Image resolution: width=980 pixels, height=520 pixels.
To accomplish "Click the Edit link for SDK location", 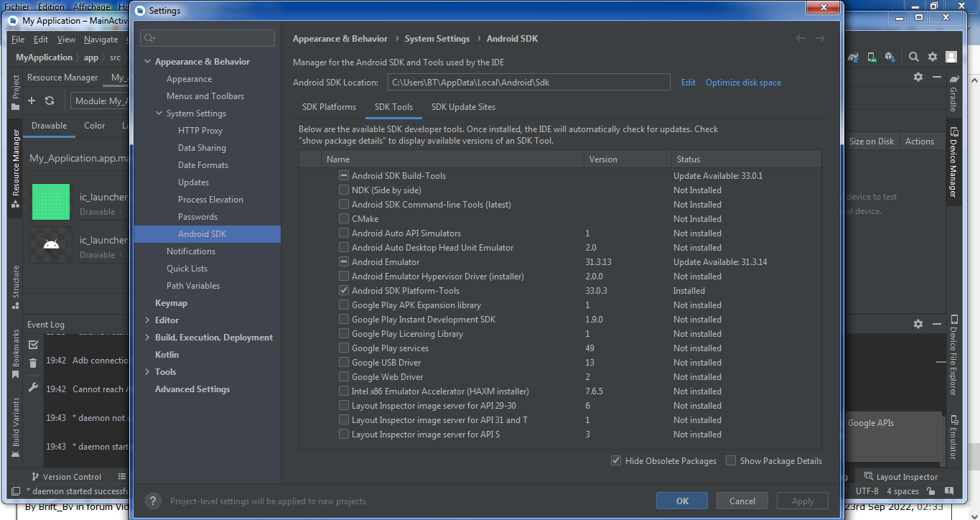I will [688, 83].
